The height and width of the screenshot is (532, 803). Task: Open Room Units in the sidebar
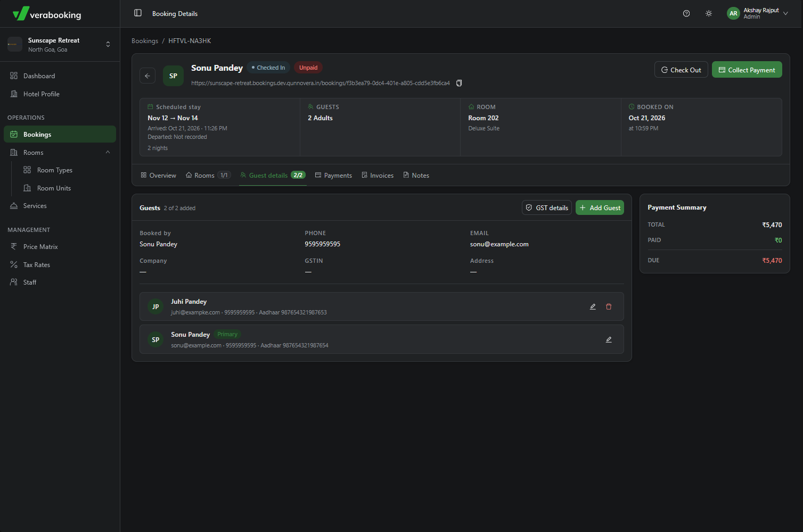pos(67,188)
